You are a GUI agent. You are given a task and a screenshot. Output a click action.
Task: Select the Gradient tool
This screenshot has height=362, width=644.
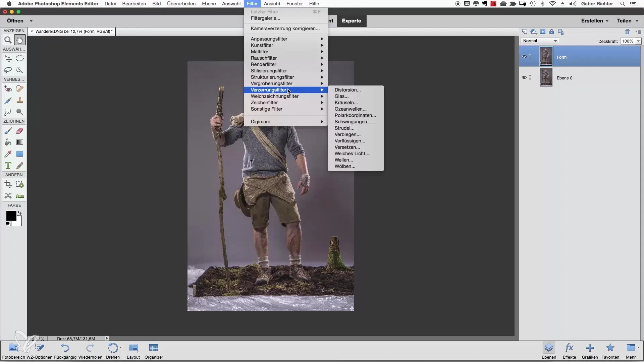point(20,142)
